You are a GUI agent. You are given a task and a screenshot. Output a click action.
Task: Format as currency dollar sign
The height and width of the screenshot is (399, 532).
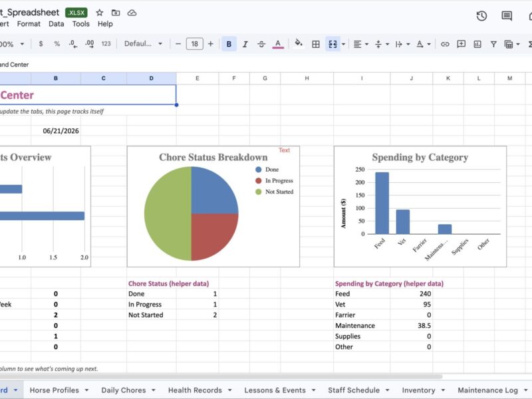point(41,44)
